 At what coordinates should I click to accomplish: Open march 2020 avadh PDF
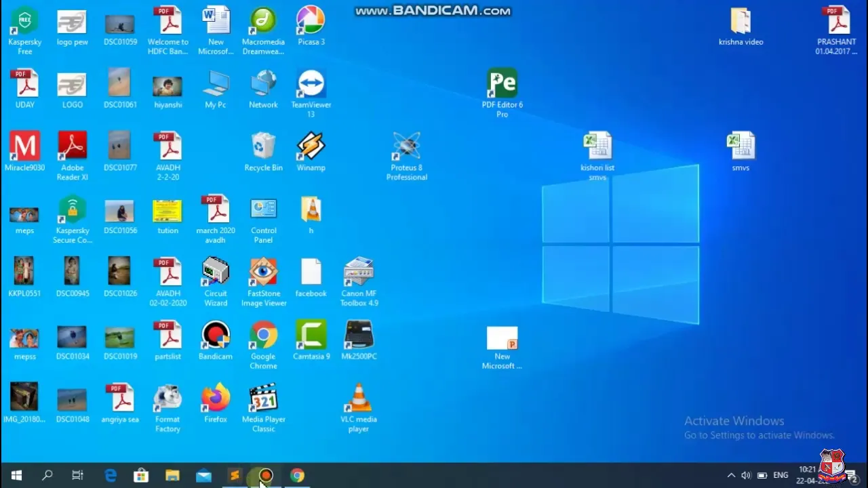pyautogui.click(x=216, y=220)
